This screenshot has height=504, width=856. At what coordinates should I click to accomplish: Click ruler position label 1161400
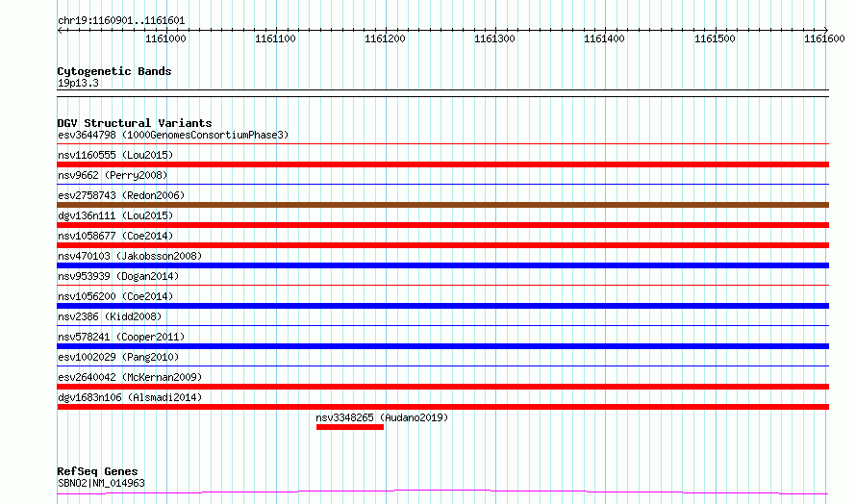click(604, 38)
